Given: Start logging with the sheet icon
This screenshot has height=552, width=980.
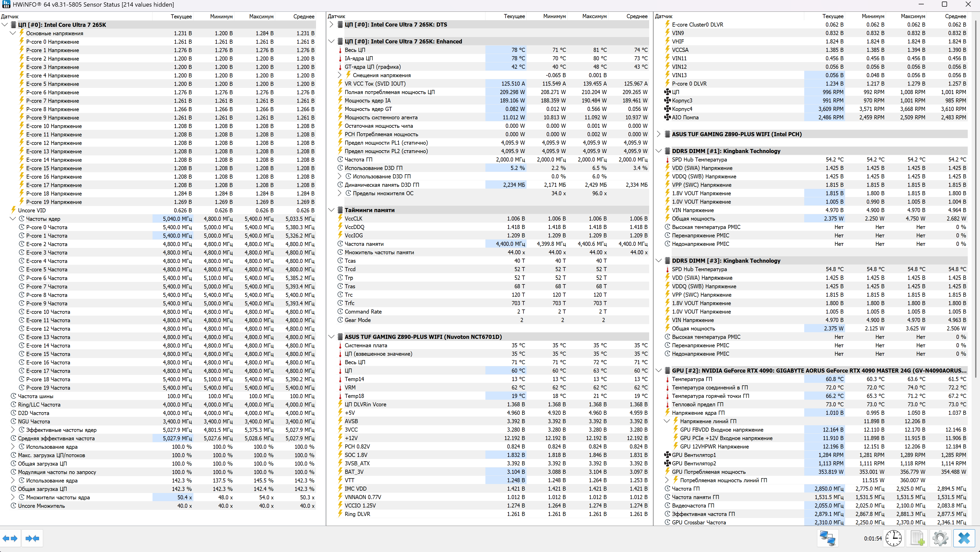Looking at the screenshot, I should pyautogui.click(x=917, y=538).
